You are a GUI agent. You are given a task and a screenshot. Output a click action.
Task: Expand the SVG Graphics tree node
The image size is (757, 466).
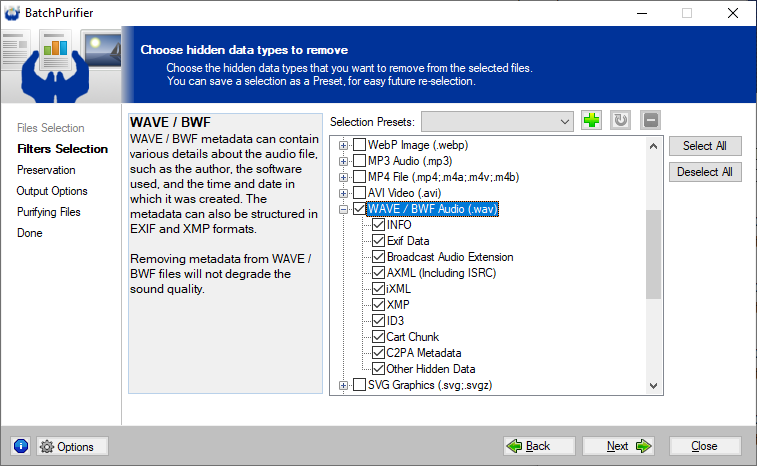(343, 385)
